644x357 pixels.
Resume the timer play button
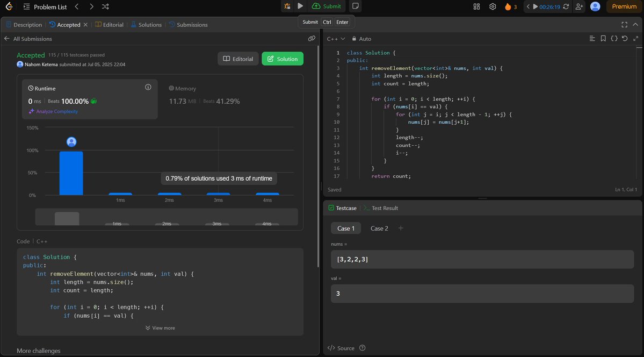pos(535,6)
